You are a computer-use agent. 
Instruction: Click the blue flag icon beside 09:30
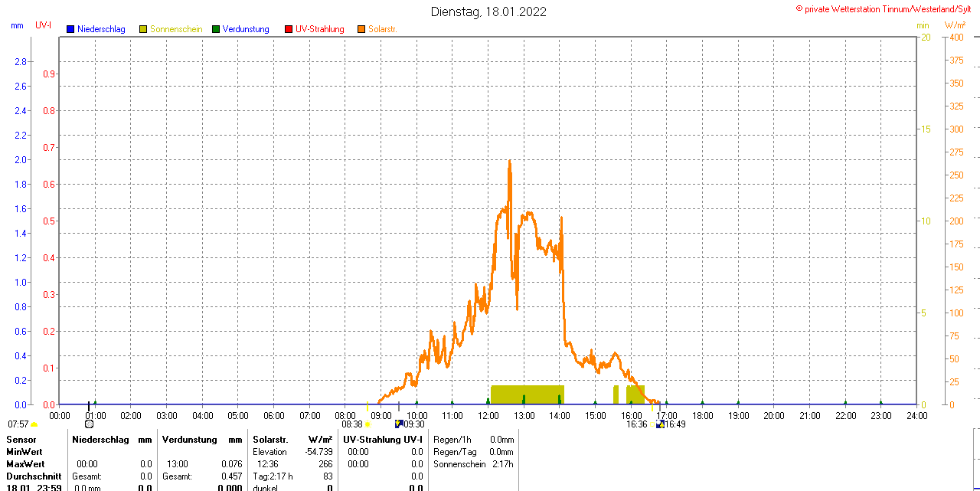(398, 424)
